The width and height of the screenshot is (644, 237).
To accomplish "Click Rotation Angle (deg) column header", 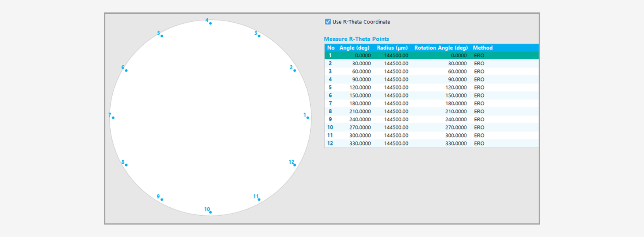I will 441,48.
